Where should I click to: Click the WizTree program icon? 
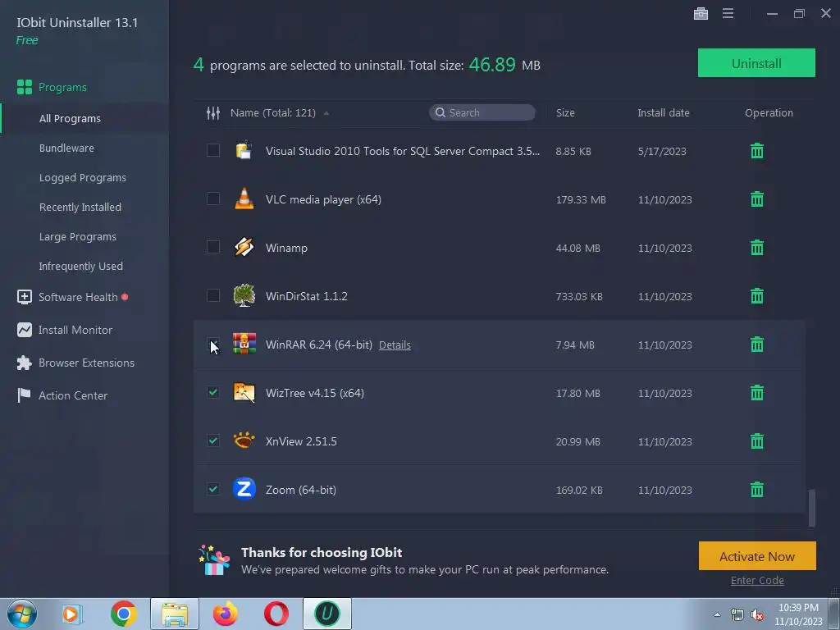[244, 392]
